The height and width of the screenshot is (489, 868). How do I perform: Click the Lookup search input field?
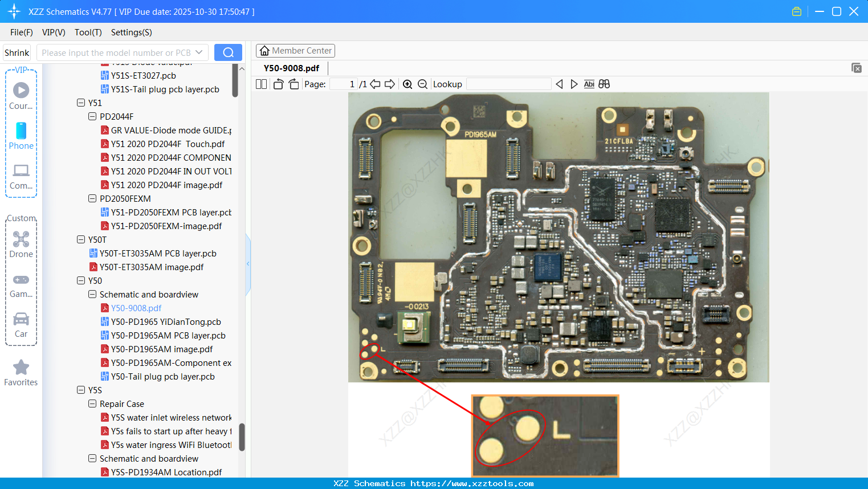coord(508,84)
